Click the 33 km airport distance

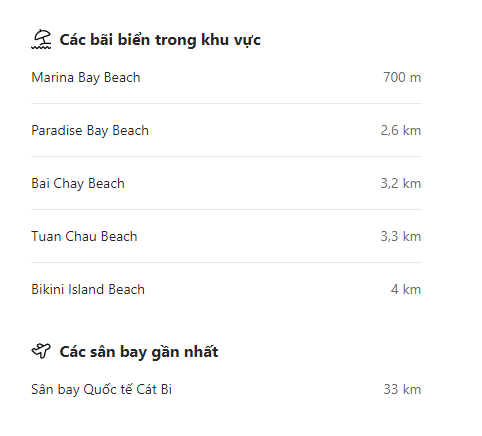coord(402,389)
